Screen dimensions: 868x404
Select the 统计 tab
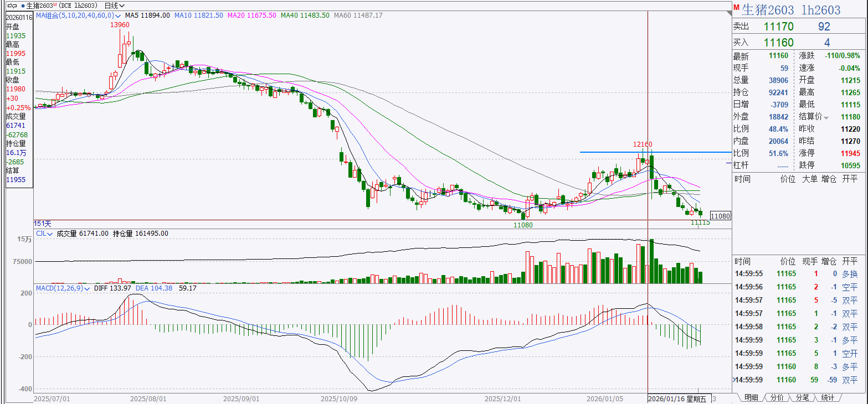pyautogui.click(x=828, y=397)
